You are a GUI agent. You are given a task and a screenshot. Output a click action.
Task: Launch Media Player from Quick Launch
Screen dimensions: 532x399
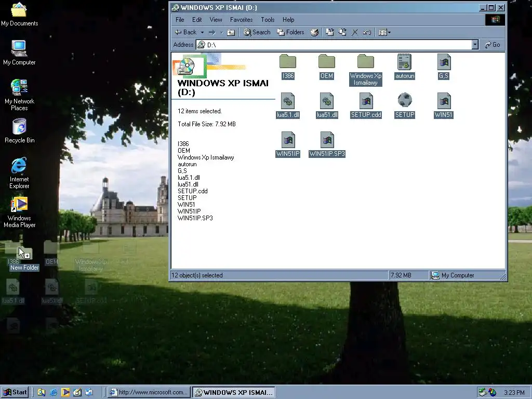pos(65,393)
